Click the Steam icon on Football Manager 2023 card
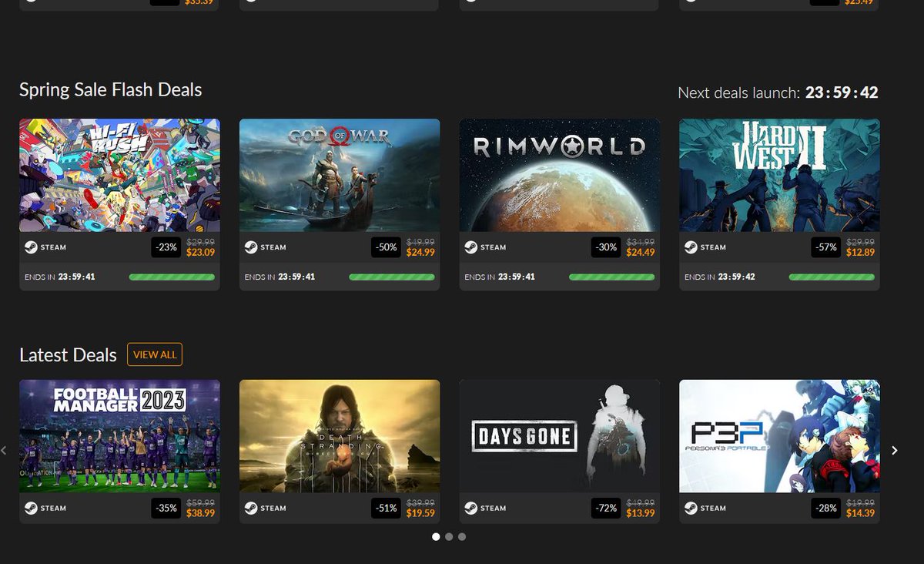This screenshot has width=924, height=564. tap(31, 508)
